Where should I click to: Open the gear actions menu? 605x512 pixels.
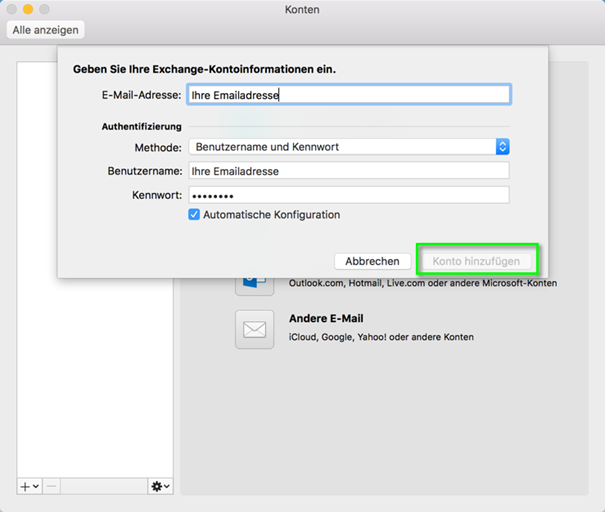[160, 486]
